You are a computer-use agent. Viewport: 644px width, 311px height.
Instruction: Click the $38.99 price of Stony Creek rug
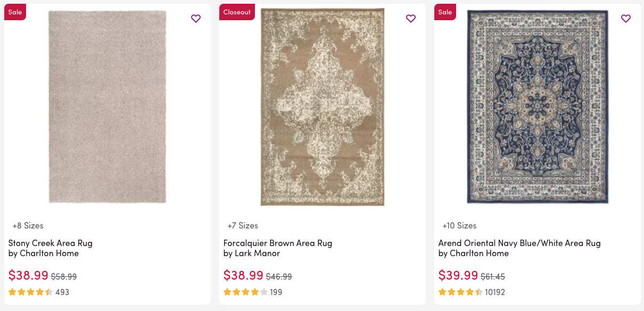(x=28, y=275)
